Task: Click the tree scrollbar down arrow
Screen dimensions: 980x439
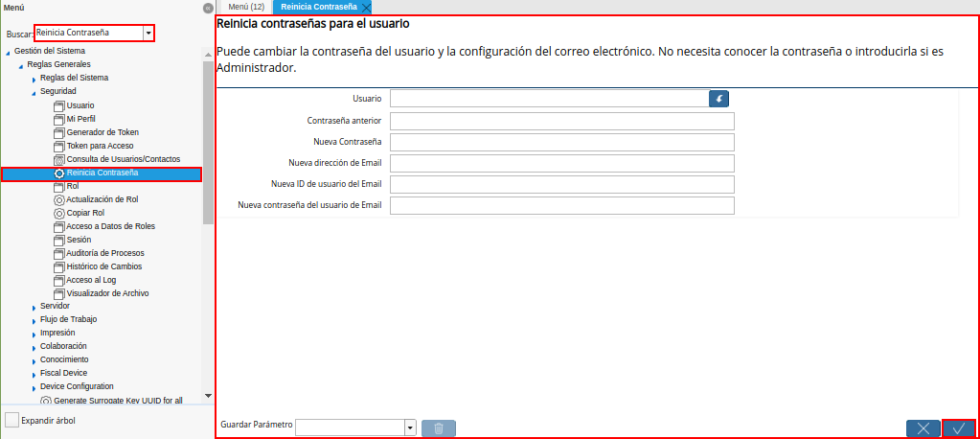Action: 208,396
